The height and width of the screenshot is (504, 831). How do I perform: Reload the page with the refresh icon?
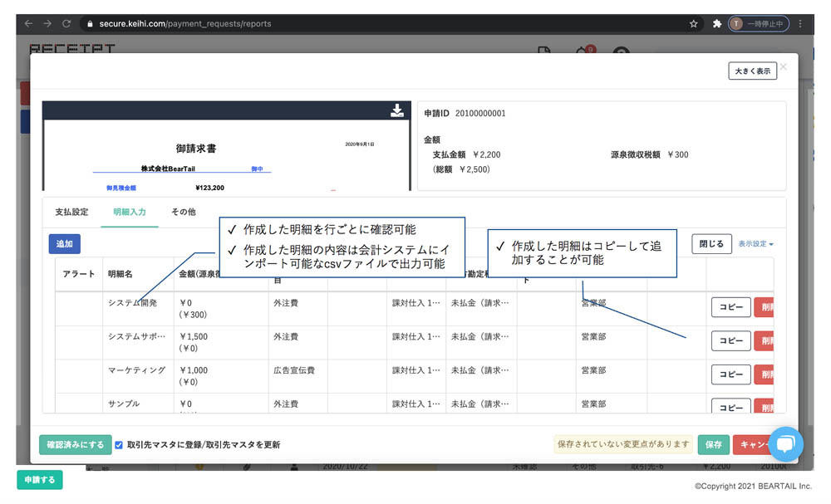click(66, 23)
